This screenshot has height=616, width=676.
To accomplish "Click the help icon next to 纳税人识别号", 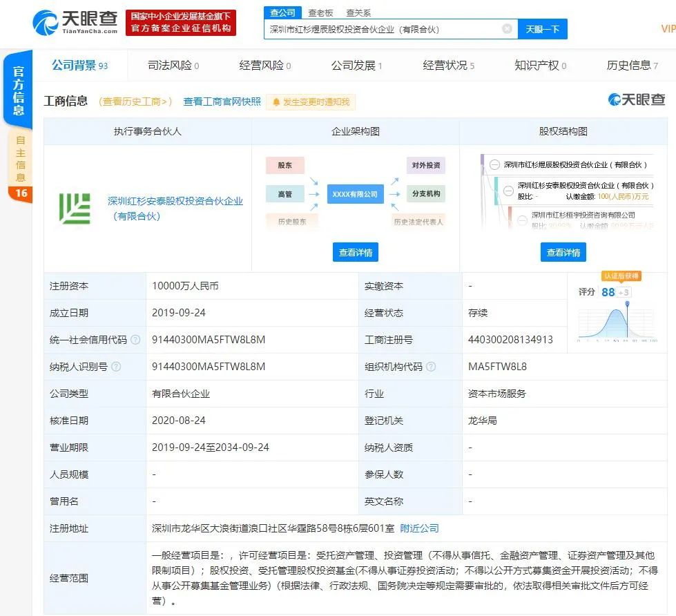I will tap(116, 367).
